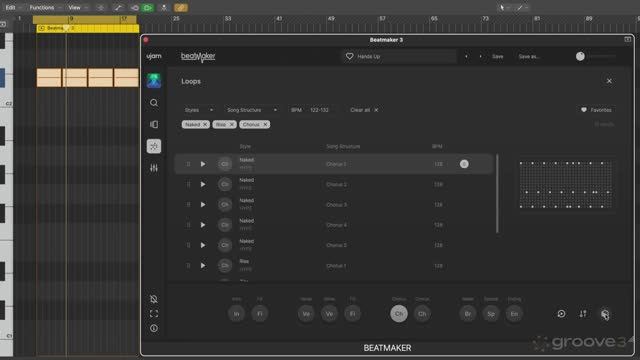Select the Sp special button

coord(491,314)
